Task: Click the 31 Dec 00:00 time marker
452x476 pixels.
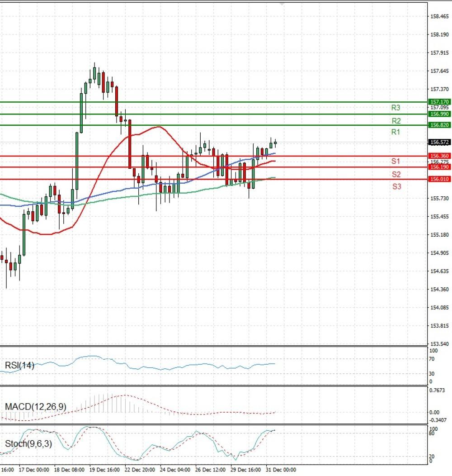Action: 281,470
